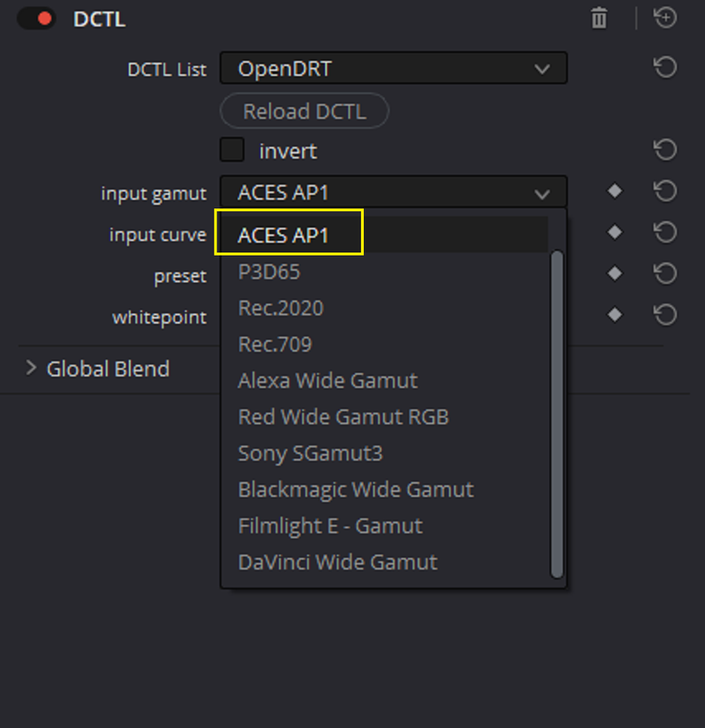Select ACES AP1 in the gamut list
This screenshot has width=705, height=728.
pyautogui.click(x=385, y=235)
